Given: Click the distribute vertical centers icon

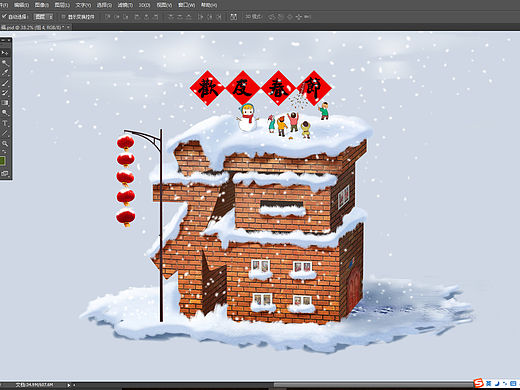Looking at the screenshot, I should point(180,16).
